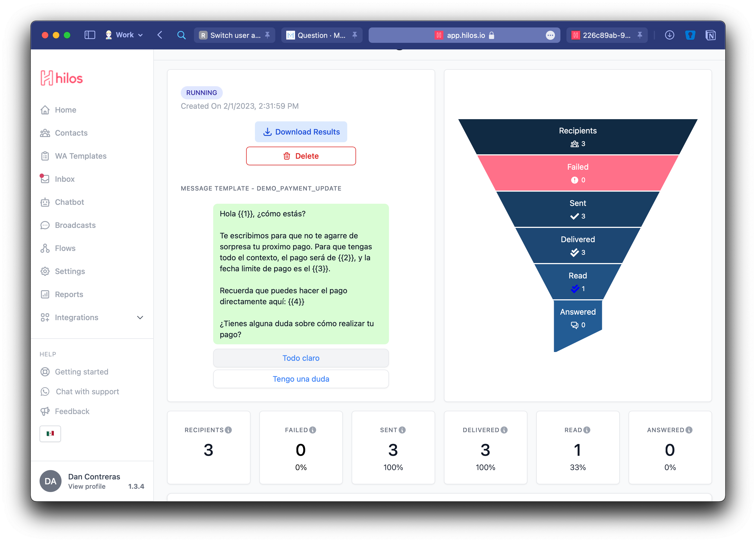Toggle language with the Mexico flag button

50,433
